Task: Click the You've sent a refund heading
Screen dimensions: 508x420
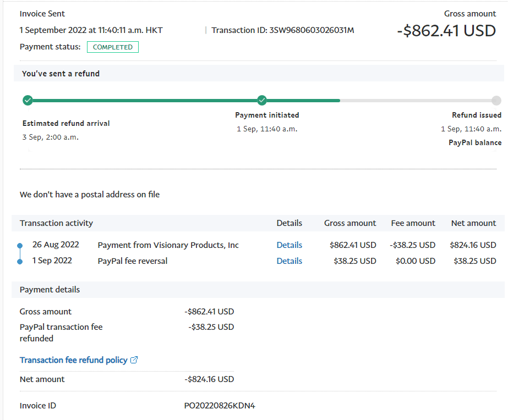Action: coord(61,74)
